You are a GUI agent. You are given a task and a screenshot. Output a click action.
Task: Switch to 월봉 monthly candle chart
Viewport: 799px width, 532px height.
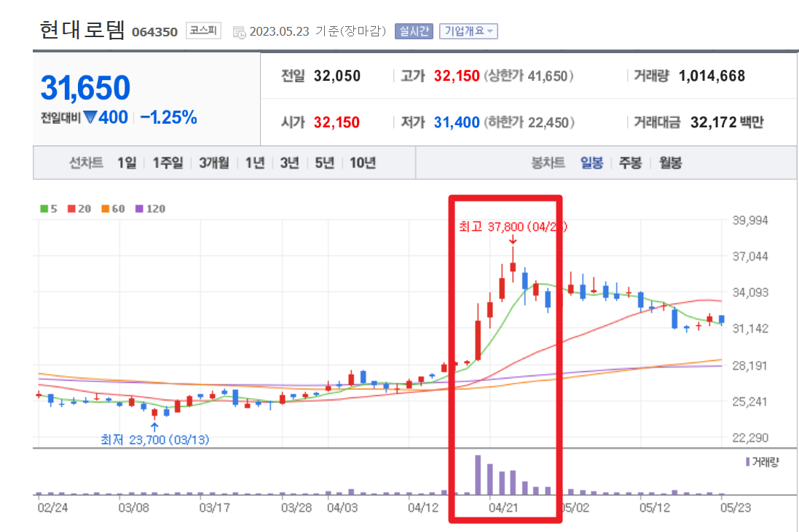click(x=670, y=163)
